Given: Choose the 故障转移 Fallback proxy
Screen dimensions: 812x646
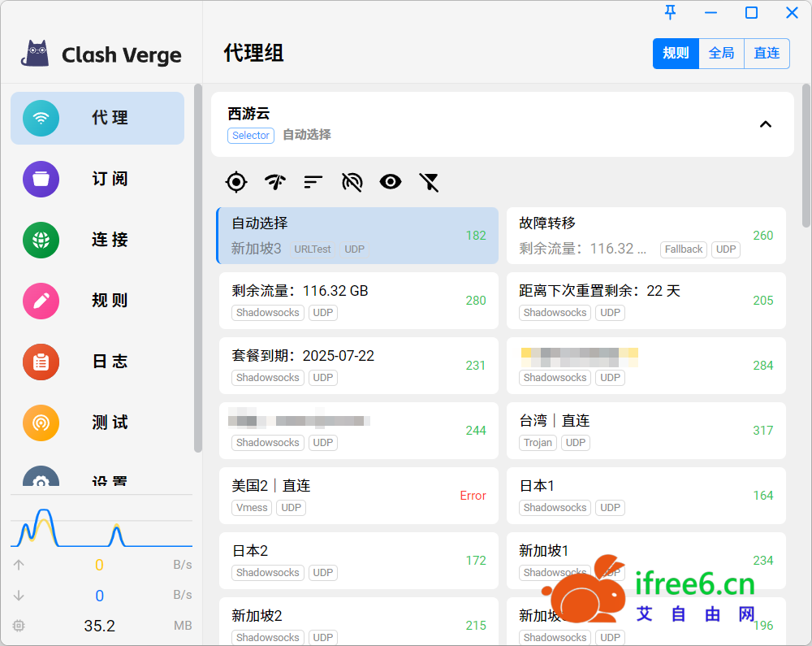Looking at the screenshot, I should tap(646, 235).
